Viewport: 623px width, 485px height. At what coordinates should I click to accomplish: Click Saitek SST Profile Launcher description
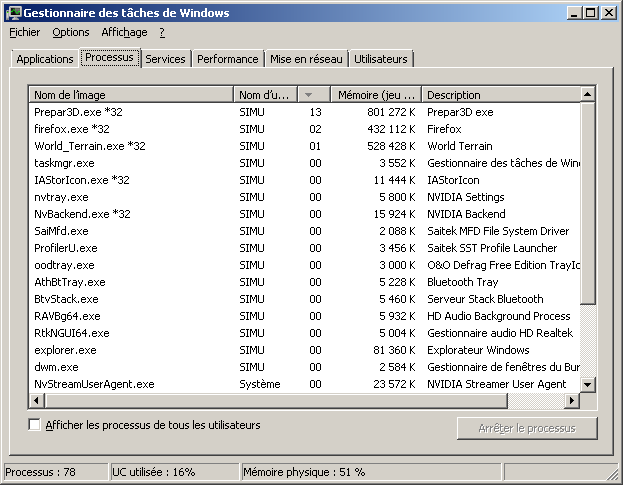click(492, 248)
